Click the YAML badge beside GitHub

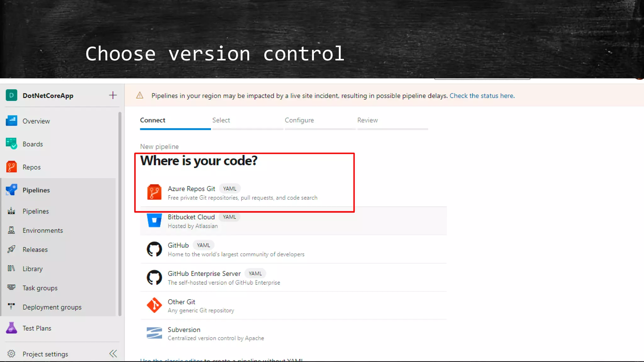point(203,245)
